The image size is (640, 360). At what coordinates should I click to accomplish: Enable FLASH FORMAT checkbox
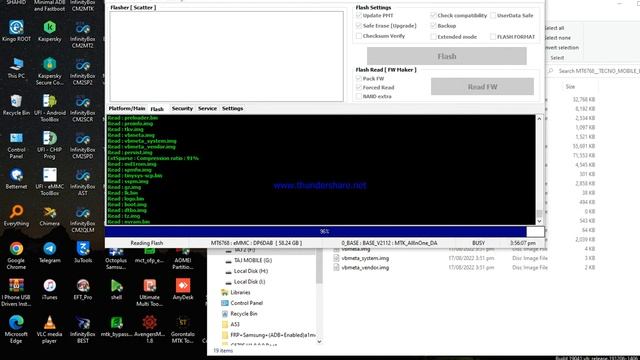point(493,37)
